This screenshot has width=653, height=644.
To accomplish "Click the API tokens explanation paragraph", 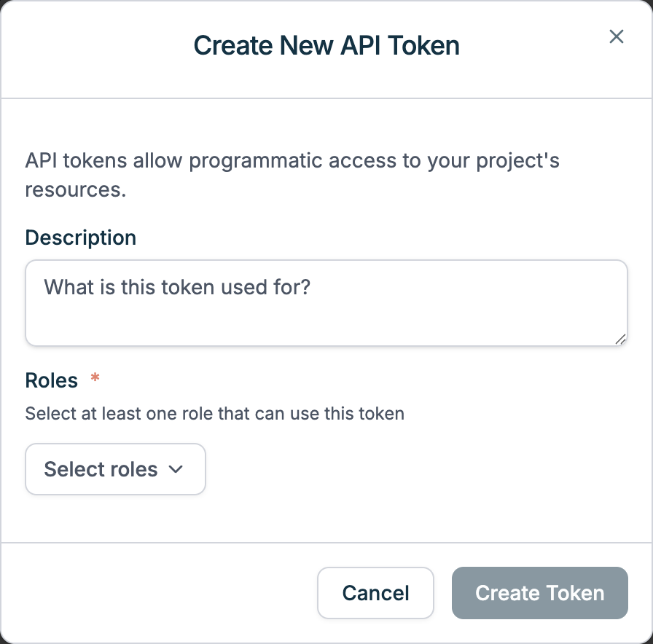I will point(292,175).
